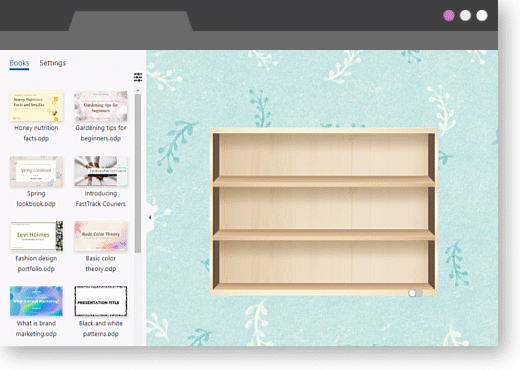
Task: Toggle the switch below the bookshelf
Action: tap(415, 293)
